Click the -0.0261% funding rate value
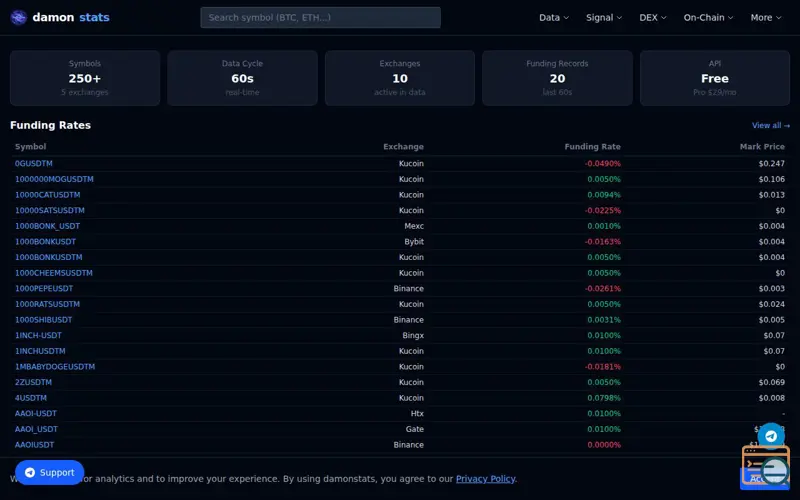Image resolution: width=800 pixels, height=500 pixels. [603, 289]
